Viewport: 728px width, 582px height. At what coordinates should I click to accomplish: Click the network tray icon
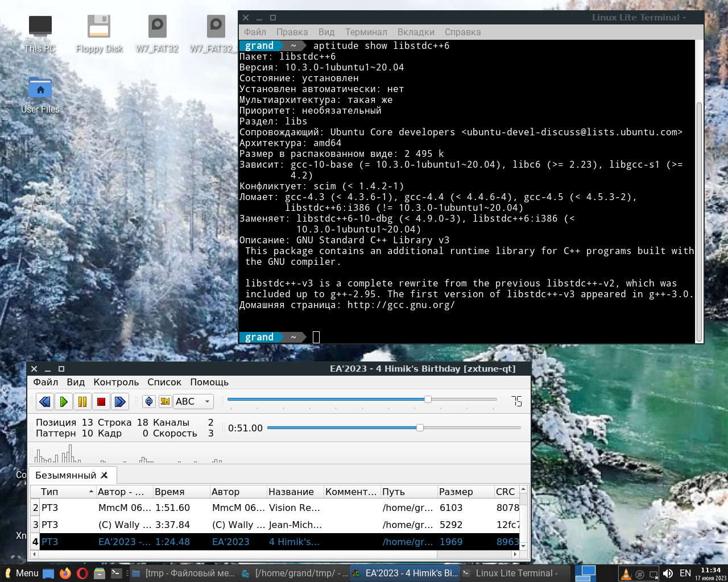tap(654, 574)
